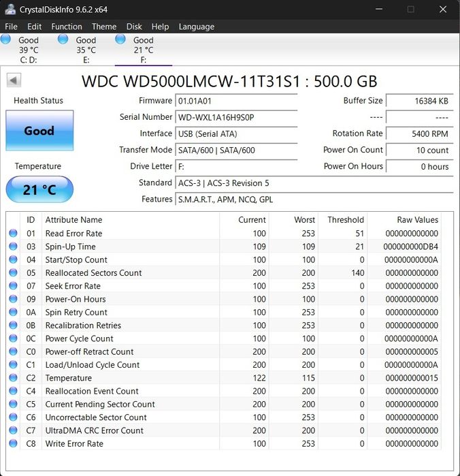Image resolution: width=460 pixels, height=476 pixels.
Task: Click the Transfer Mode field
Action: coord(236,150)
